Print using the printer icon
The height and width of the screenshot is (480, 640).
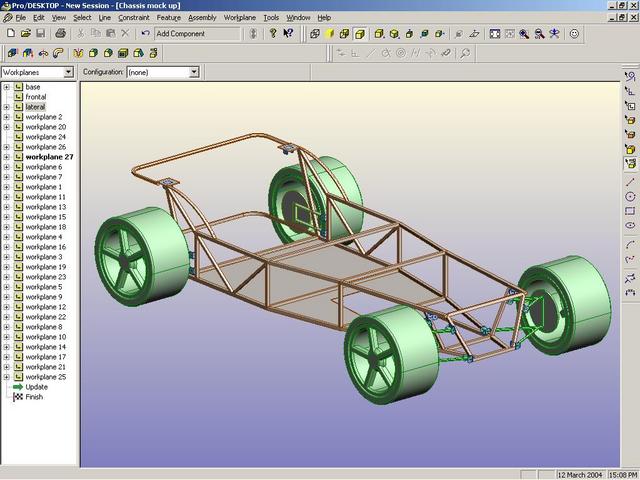60,33
